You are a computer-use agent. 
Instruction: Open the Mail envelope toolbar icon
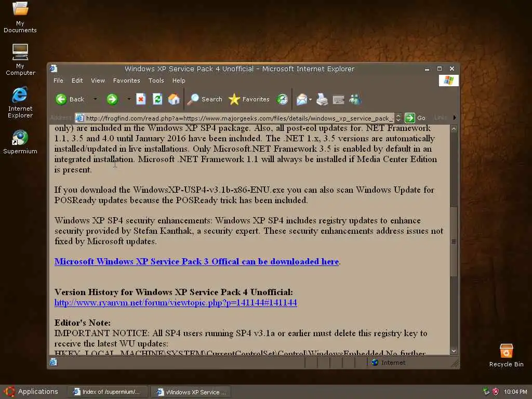pos(301,99)
